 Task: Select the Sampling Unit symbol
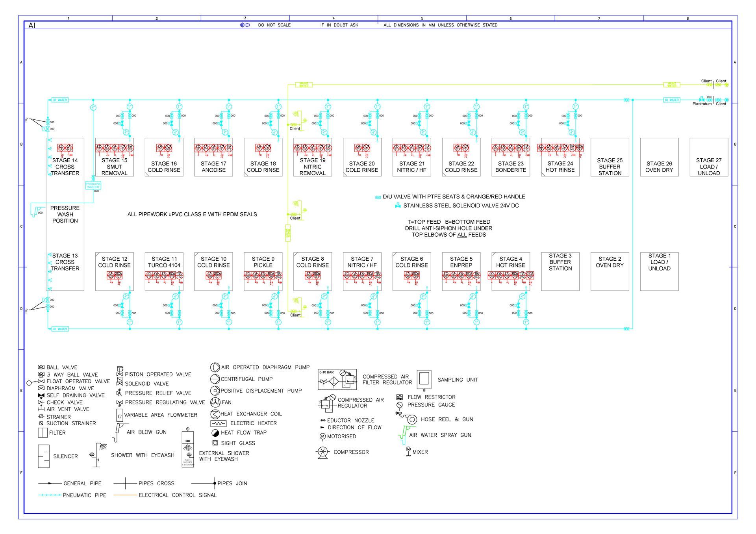point(424,379)
